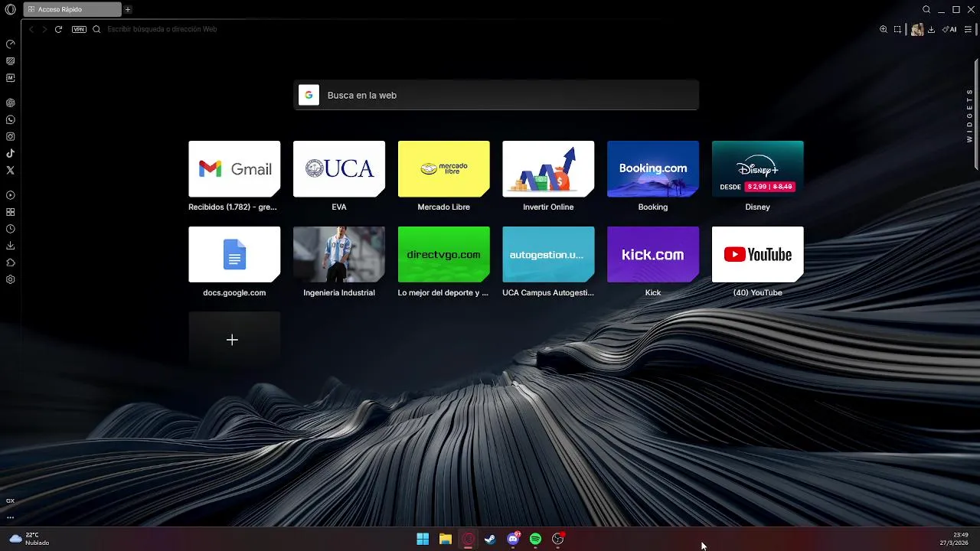Reload the current page
980x551 pixels.
[x=58, y=29]
